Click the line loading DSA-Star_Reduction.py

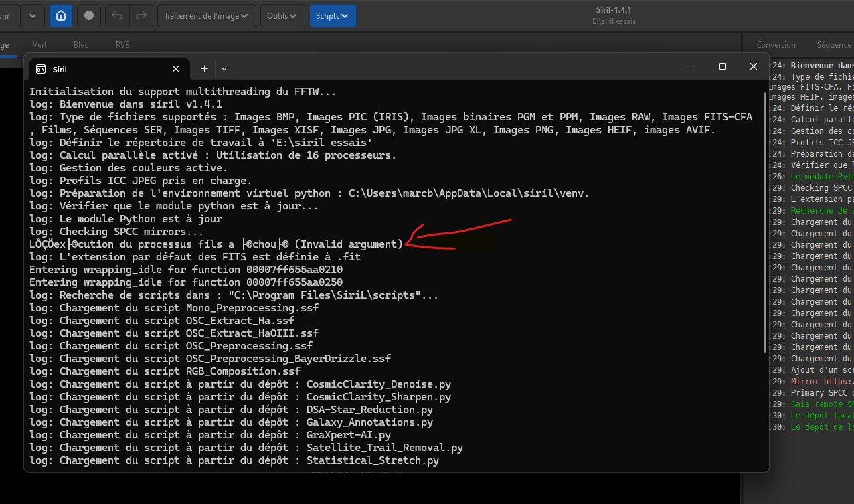coord(232,410)
